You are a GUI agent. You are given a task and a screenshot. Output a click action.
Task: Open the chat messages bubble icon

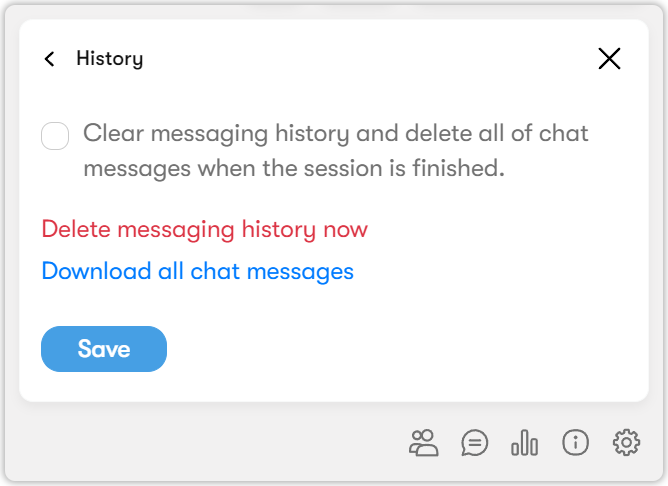click(475, 442)
